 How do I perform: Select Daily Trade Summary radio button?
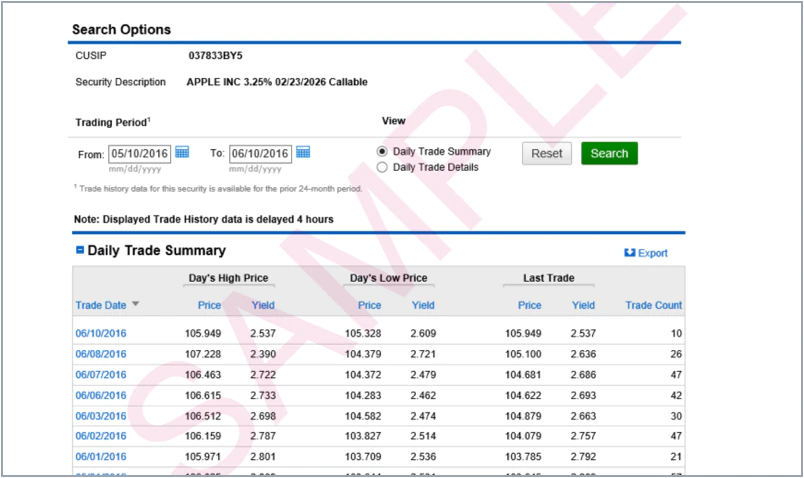click(x=382, y=152)
